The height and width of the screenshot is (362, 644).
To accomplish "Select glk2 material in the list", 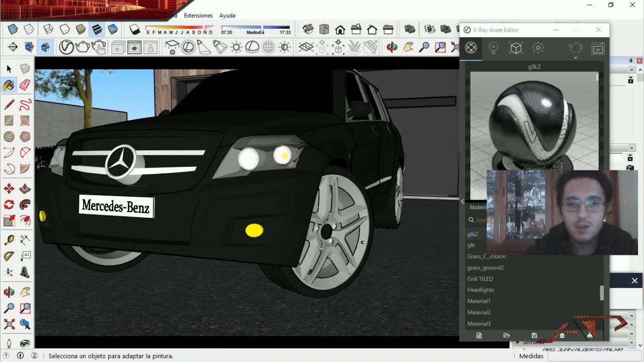I will (473, 234).
